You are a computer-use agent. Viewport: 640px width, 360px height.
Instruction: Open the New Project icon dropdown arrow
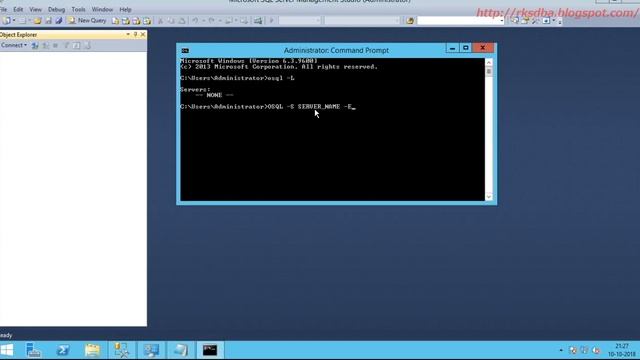tap(14, 20)
